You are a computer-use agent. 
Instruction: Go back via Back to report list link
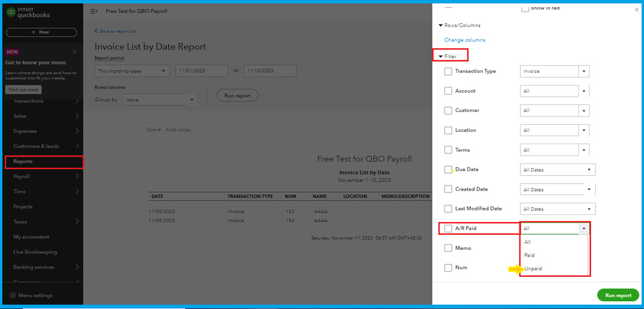pyautogui.click(x=115, y=31)
